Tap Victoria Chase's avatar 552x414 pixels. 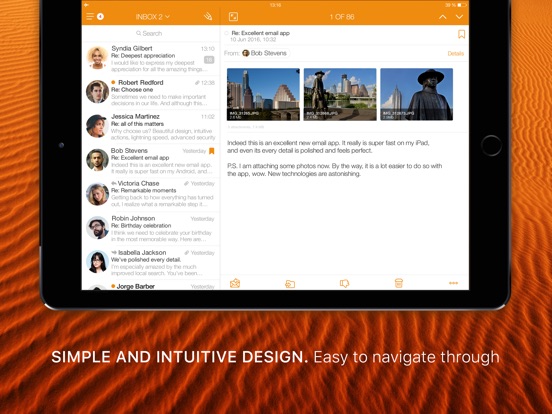click(x=97, y=194)
